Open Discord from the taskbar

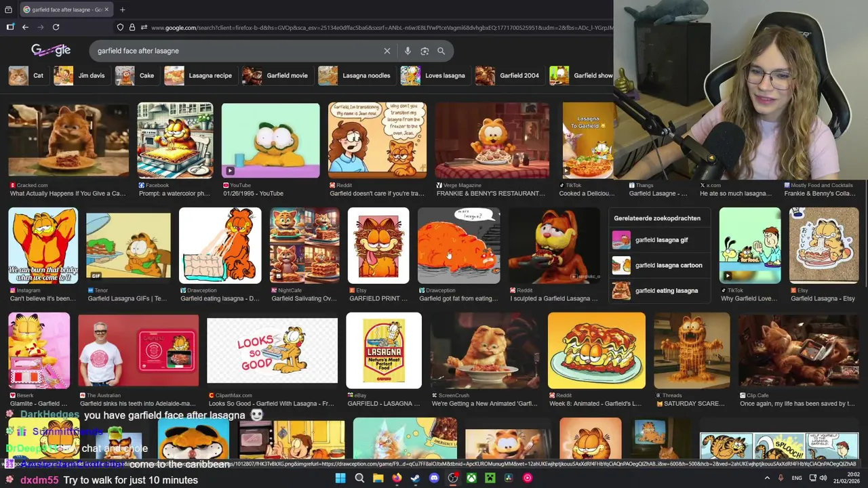click(x=434, y=478)
